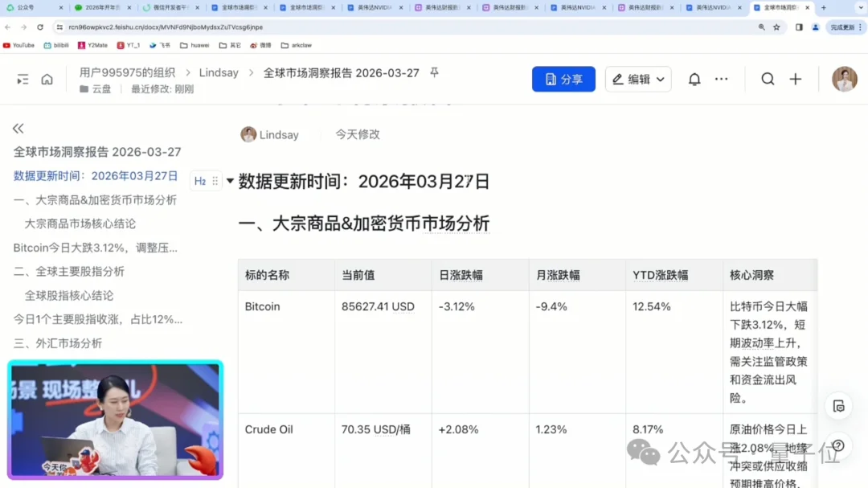Open help using the question mark icon
Image resolution: width=868 pixels, height=488 pixels.
838,445
